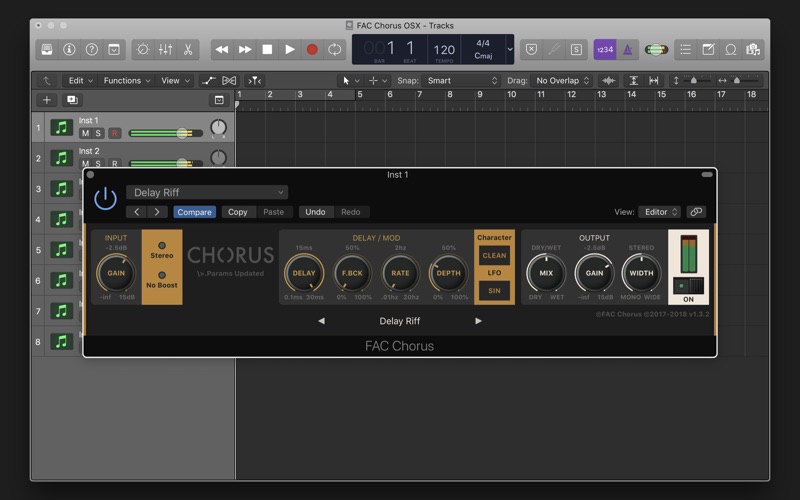Toggle the Flex show/hide button
The width and height of the screenshot is (800, 500).
(x=229, y=81)
